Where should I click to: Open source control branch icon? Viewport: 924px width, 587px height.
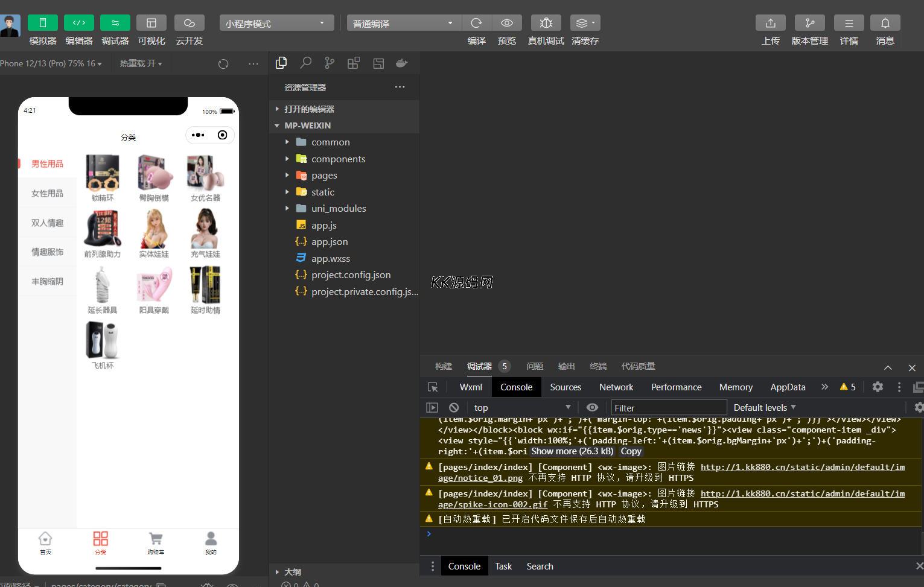coord(330,63)
